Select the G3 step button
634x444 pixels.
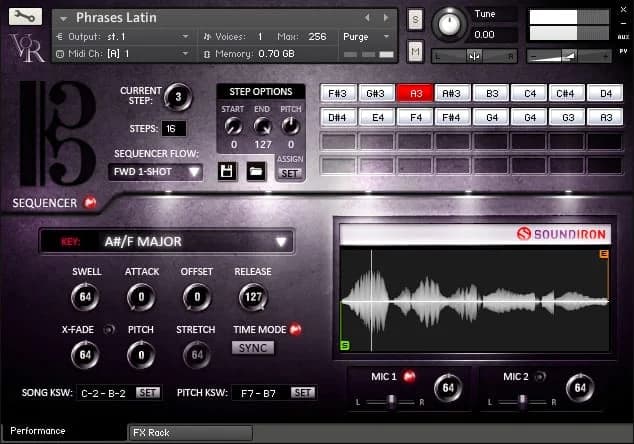[566, 117]
